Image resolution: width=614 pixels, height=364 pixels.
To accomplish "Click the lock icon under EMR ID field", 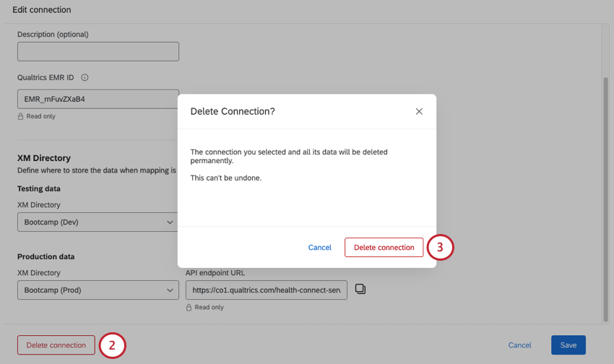I will click(x=21, y=116).
